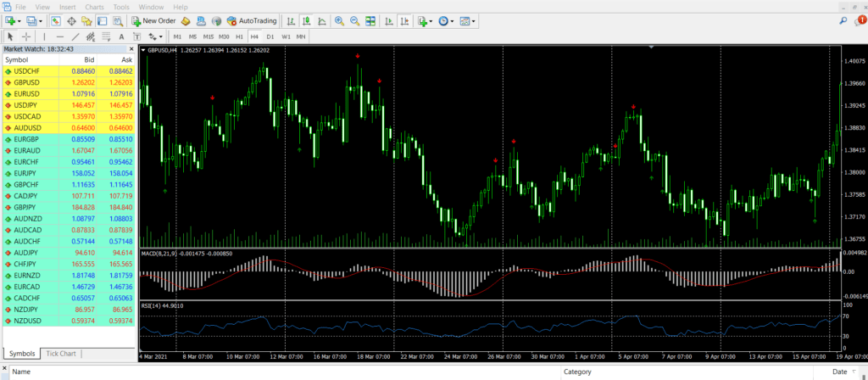Viewport: 868px width, 380px height.
Task: Select the Symbols tab
Action: [x=22, y=354]
